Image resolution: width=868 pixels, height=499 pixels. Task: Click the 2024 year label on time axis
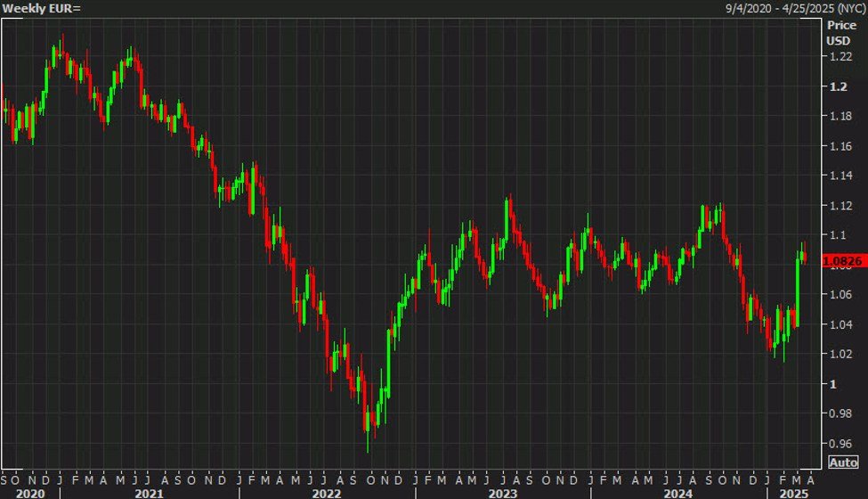pyautogui.click(x=680, y=492)
